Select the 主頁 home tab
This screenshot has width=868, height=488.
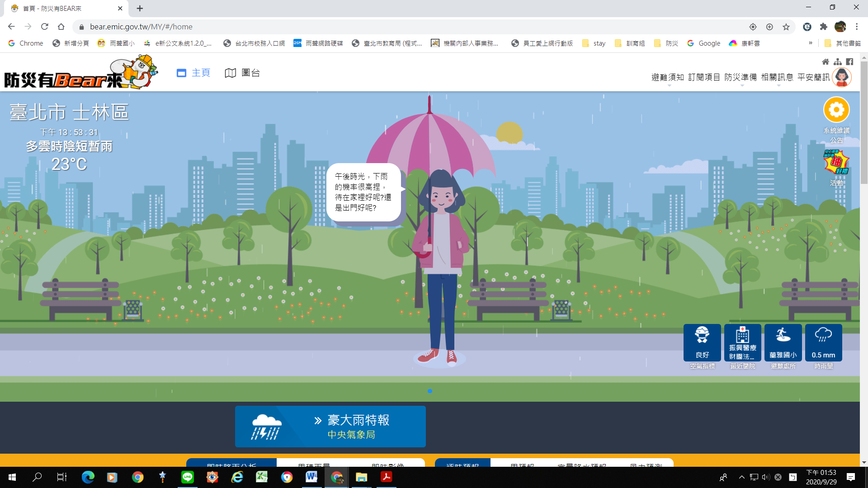(193, 73)
